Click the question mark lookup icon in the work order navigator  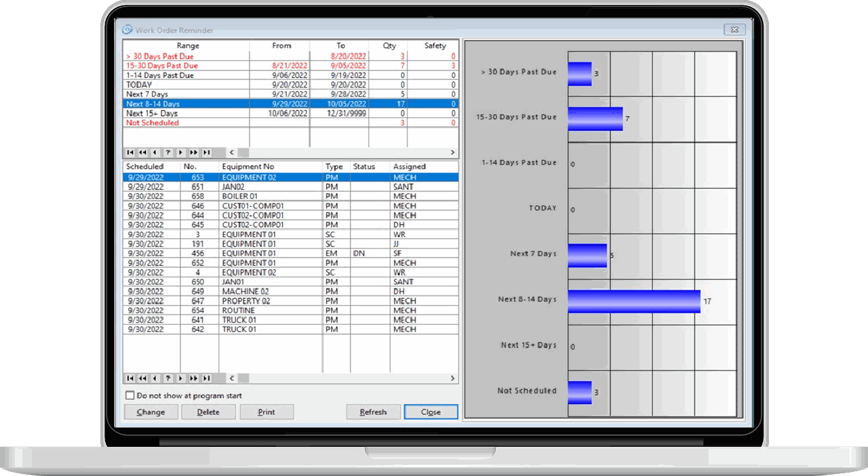click(168, 379)
